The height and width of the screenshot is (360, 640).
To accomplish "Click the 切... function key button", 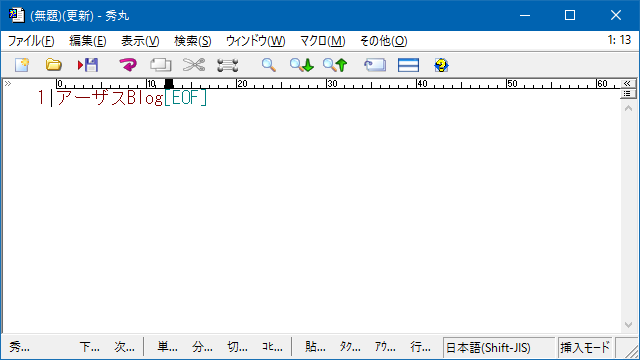I will [237, 347].
